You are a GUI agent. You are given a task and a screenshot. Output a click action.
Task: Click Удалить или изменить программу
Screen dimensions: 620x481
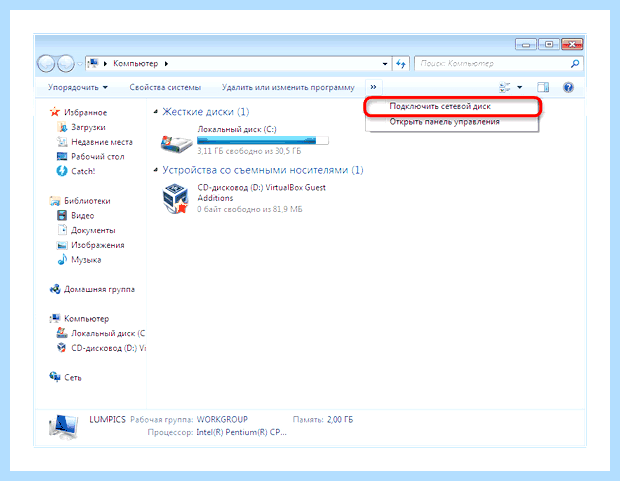(288, 87)
